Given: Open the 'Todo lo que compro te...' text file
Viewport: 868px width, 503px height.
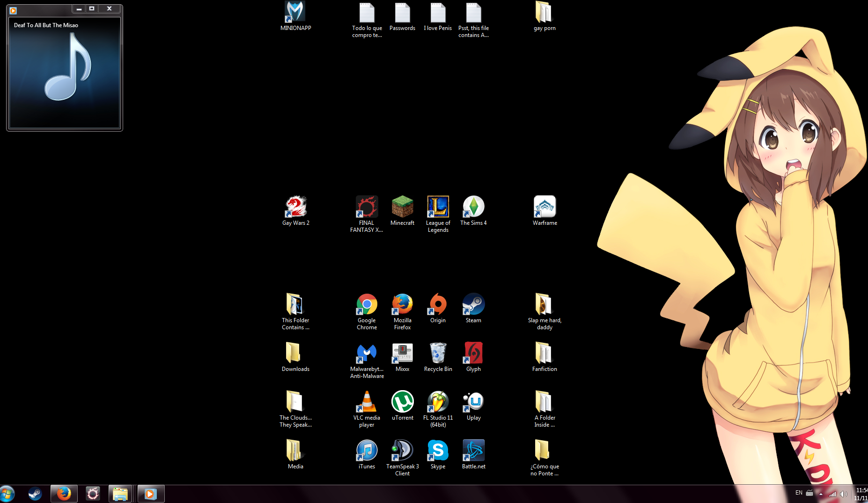Looking at the screenshot, I should [367, 20].
